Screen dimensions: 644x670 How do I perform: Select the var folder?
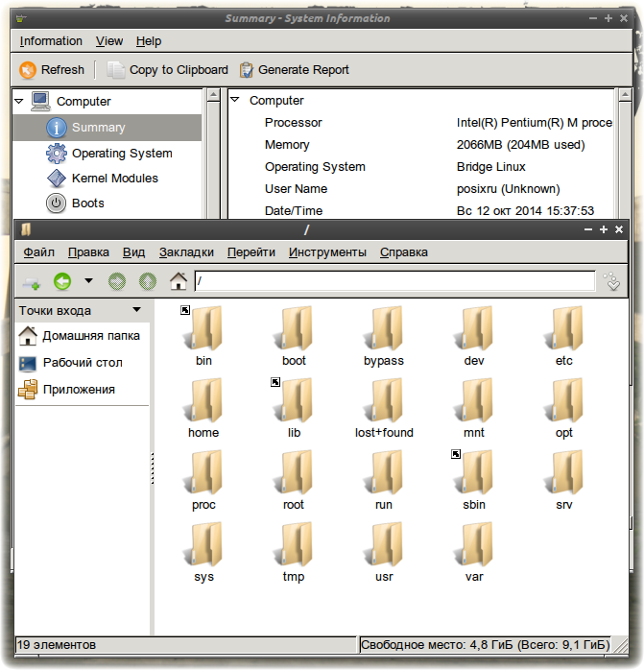pos(474,552)
